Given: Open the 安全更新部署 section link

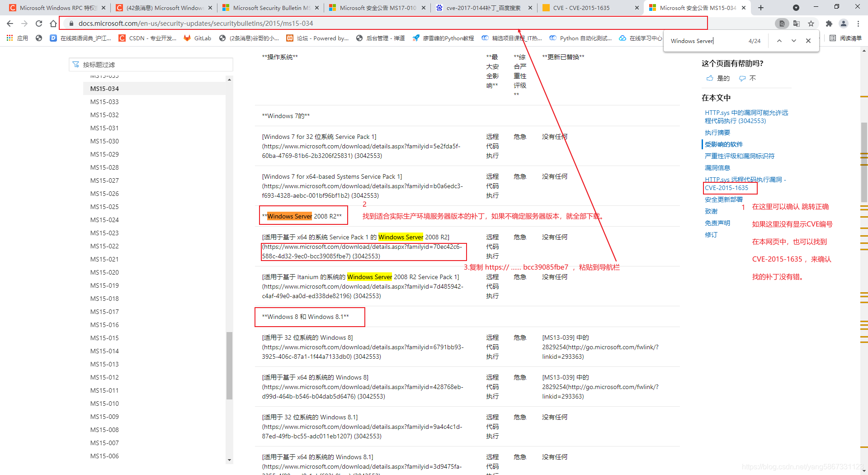Looking at the screenshot, I should [724, 199].
